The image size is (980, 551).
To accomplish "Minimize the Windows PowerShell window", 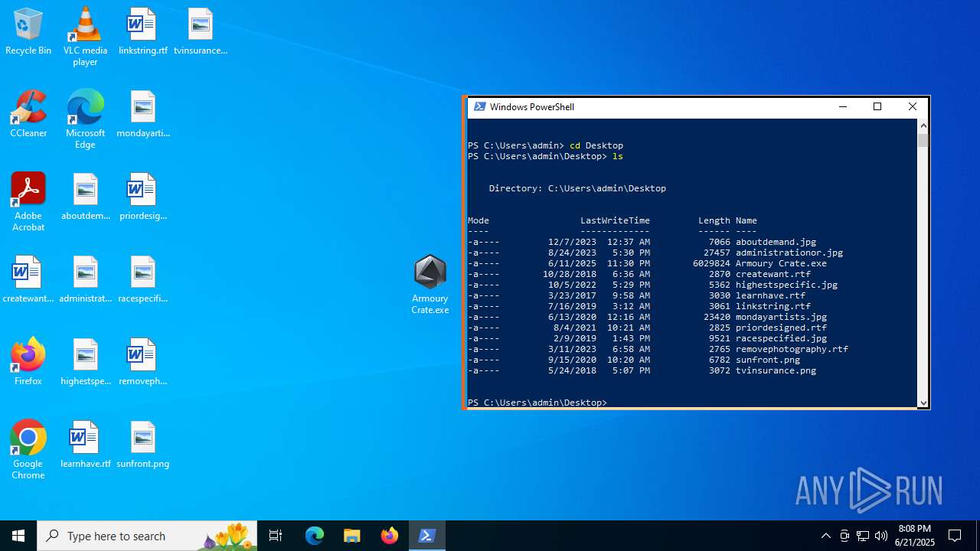I will 843,107.
